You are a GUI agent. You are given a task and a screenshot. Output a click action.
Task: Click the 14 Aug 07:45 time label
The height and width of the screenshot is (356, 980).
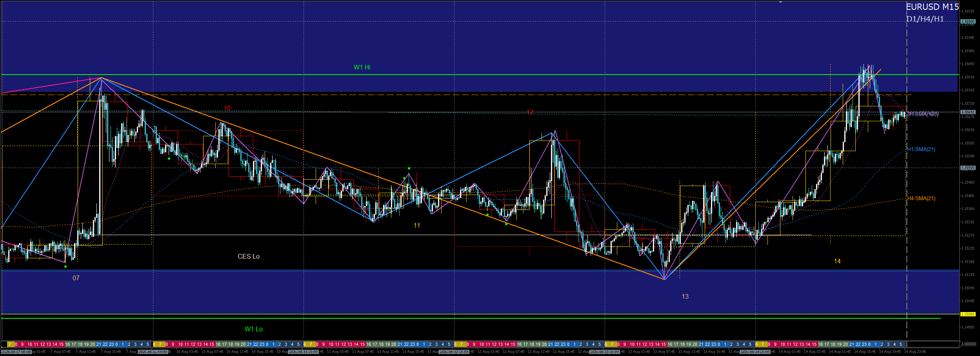pyautogui.click(x=815, y=352)
